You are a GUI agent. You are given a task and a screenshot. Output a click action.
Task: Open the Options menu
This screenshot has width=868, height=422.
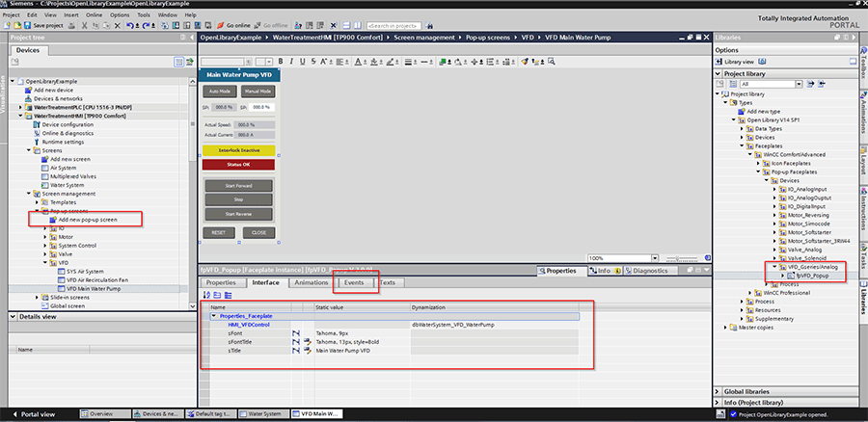coord(120,14)
